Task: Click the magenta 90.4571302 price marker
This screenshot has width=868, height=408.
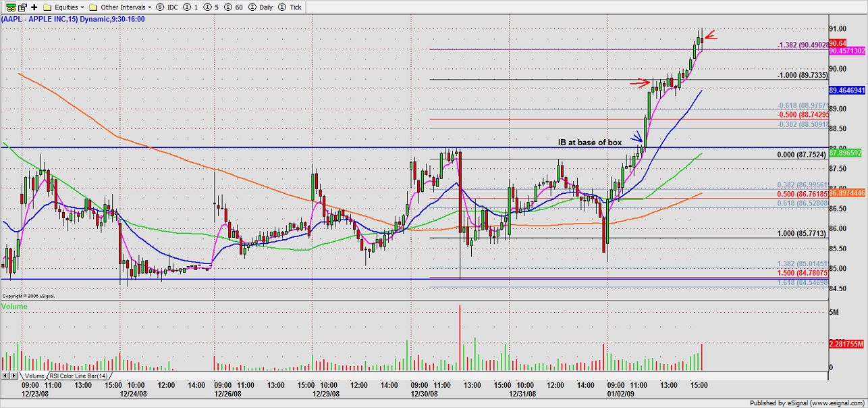Action: [848, 51]
